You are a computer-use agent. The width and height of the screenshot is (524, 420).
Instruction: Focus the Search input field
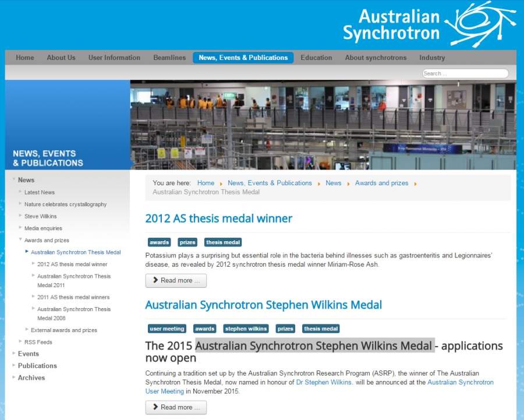pos(465,73)
